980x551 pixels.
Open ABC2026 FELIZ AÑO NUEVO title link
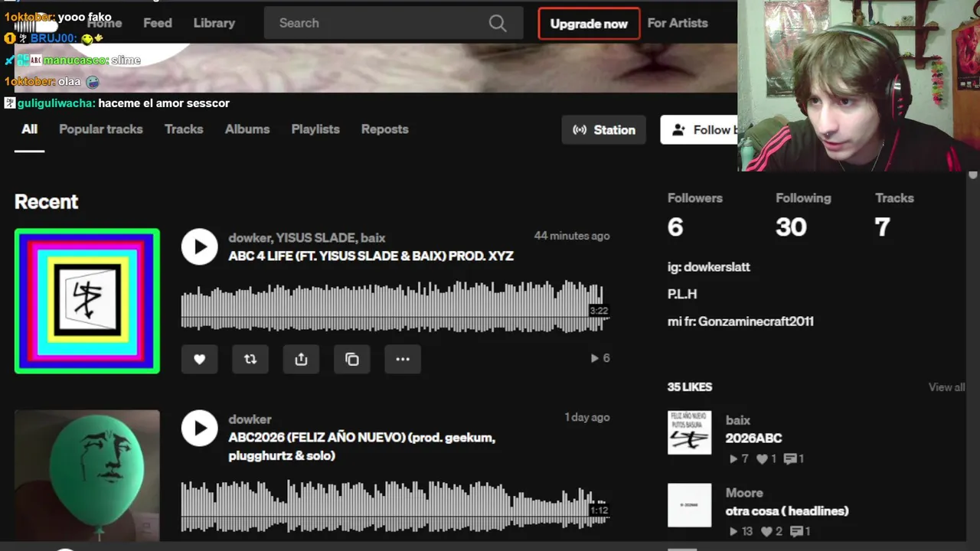pyautogui.click(x=361, y=447)
